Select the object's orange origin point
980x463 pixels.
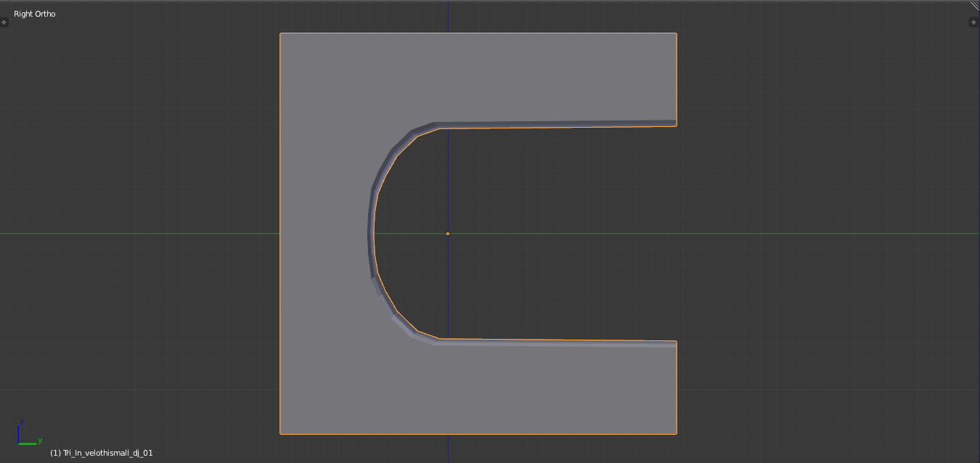point(448,234)
